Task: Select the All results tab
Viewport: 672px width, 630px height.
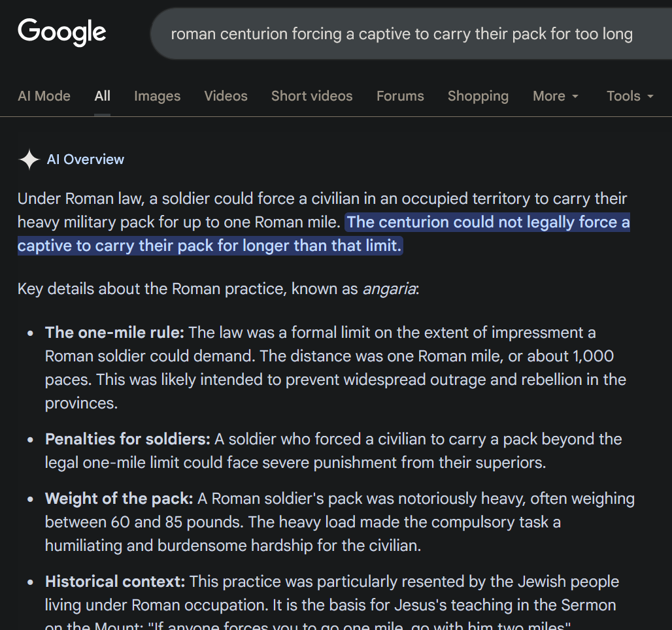Action: tap(102, 96)
